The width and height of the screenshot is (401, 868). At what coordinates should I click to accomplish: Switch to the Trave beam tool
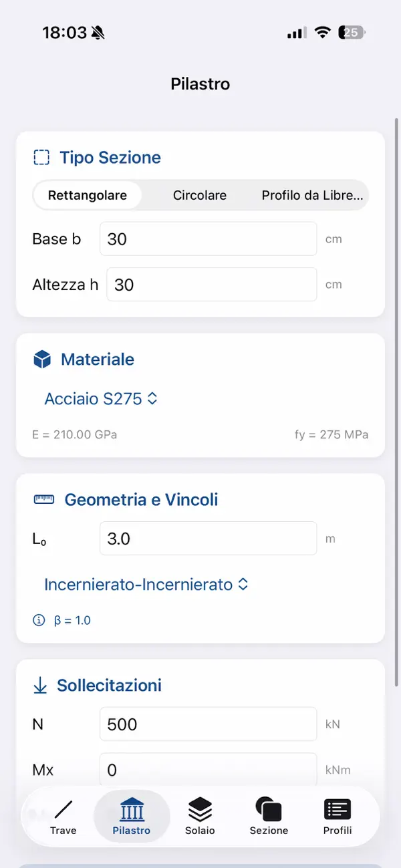[x=63, y=815]
